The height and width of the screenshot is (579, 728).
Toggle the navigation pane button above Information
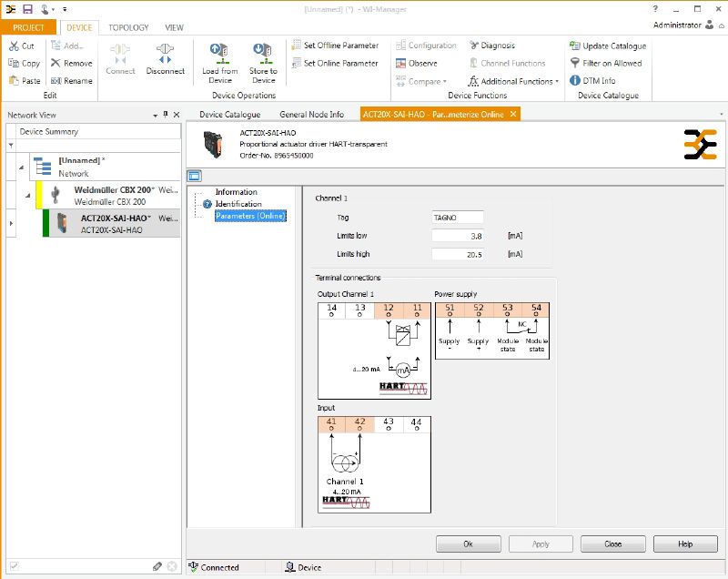click(x=194, y=177)
